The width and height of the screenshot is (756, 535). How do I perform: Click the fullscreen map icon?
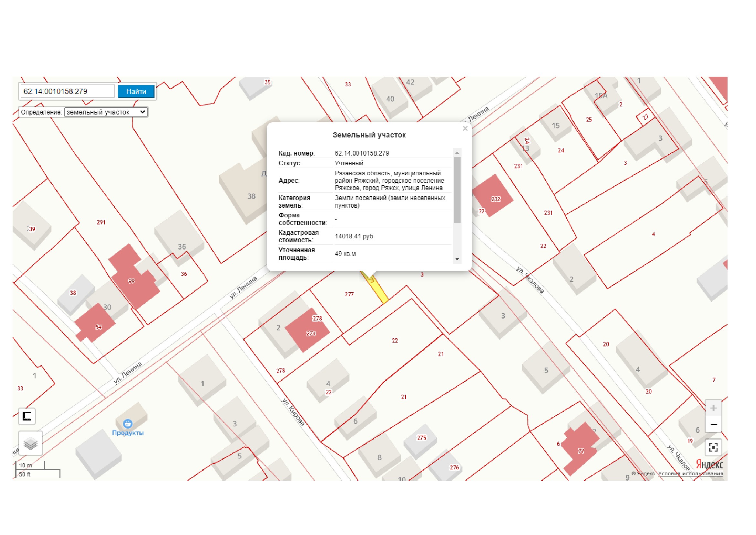(713, 447)
